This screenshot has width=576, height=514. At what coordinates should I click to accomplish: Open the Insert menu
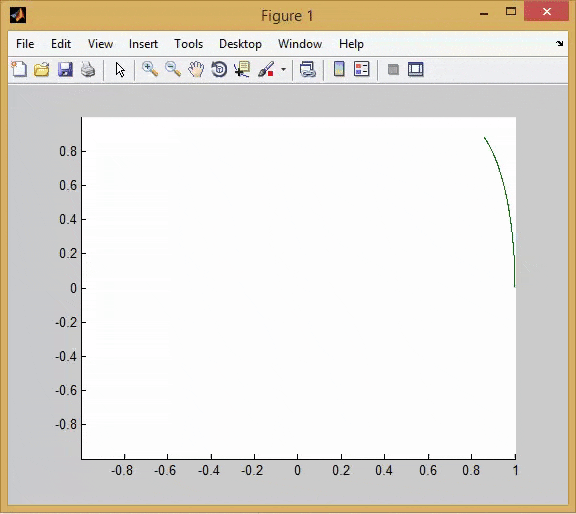pyautogui.click(x=143, y=44)
